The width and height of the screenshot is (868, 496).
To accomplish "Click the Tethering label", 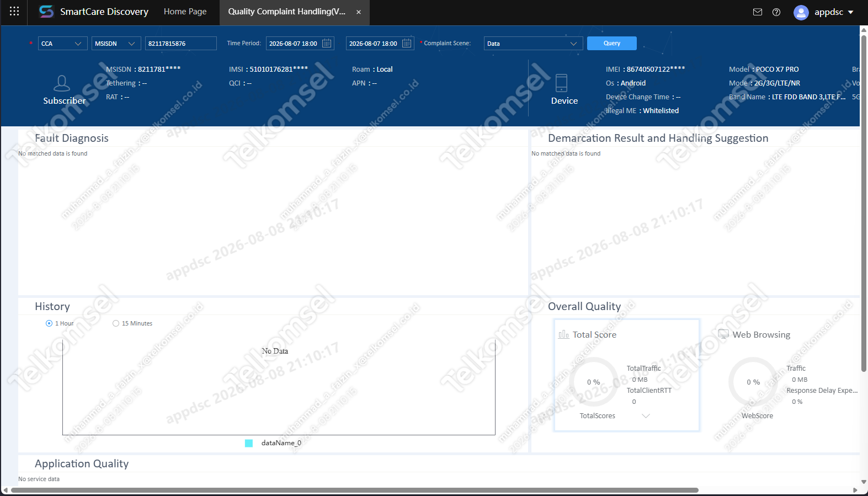I will [x=121, y=83].
